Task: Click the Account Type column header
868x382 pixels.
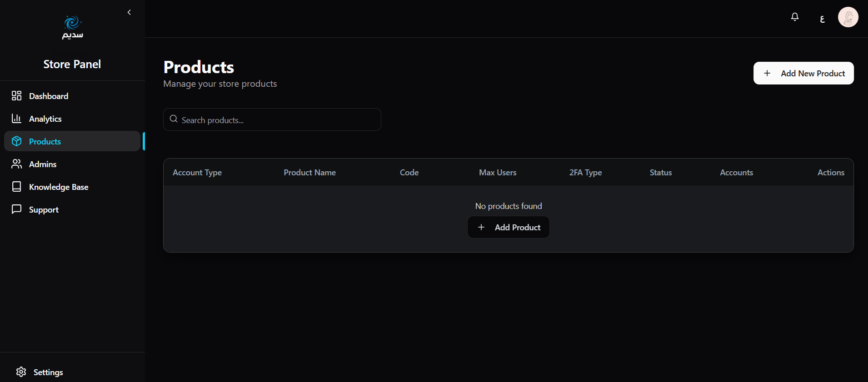Action: pos(197,173)
